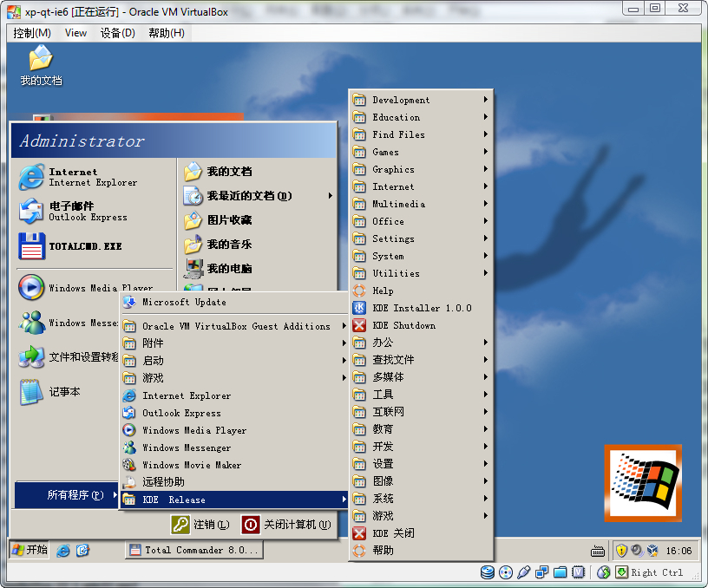Select 办公 in KDE menu

click(x=421, y=343)
